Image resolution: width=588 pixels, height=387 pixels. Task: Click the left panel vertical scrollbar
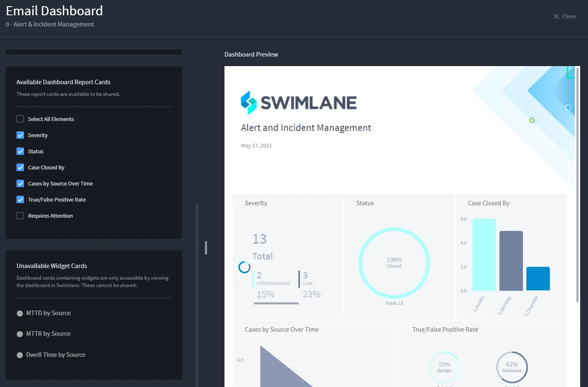pyautogui.click(x=197, y=295)
